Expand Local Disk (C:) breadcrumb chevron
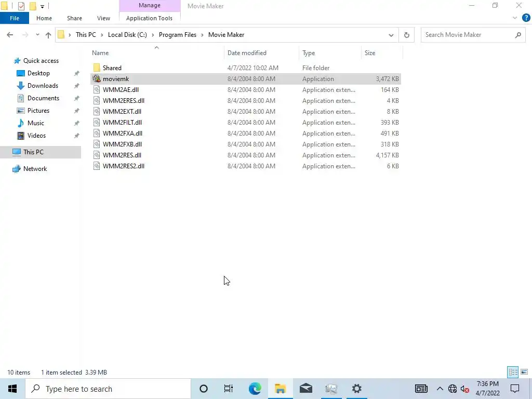The image size is (532, 399). (153, 35)
